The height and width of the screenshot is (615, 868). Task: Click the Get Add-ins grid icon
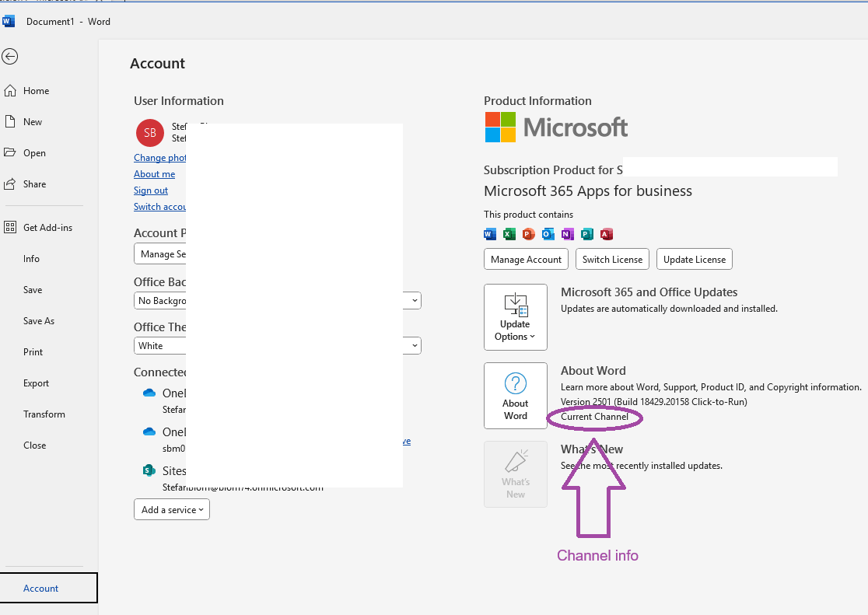(x=10, y=228)
